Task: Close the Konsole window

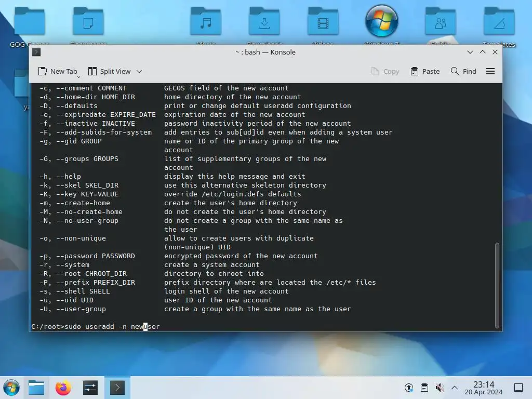Action: pos(495,52)
